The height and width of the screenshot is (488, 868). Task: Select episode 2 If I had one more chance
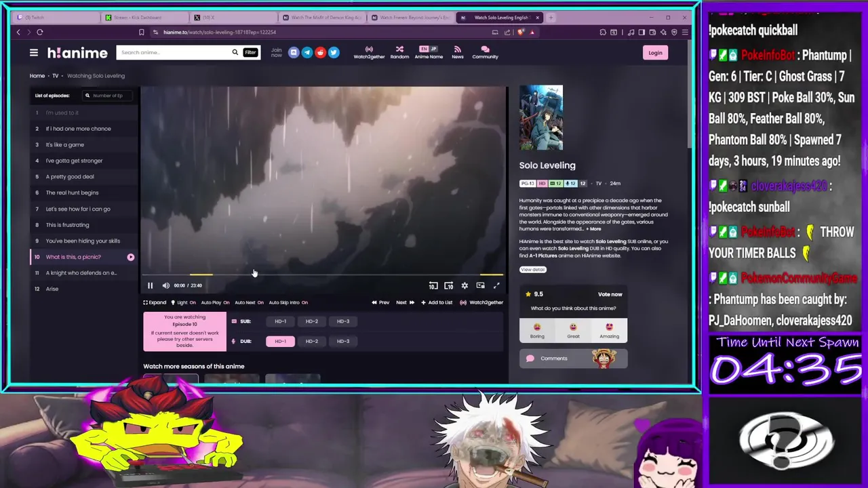(84, 129)
